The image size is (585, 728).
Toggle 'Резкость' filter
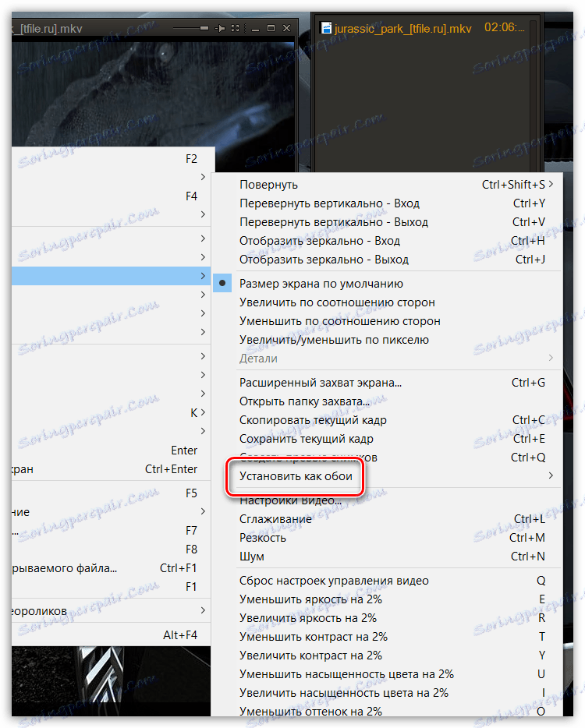387,538
